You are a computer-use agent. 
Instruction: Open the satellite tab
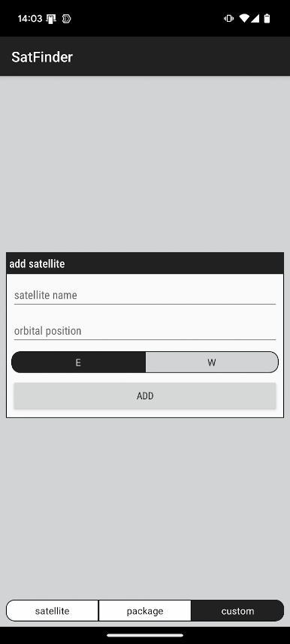coord(53,611)
